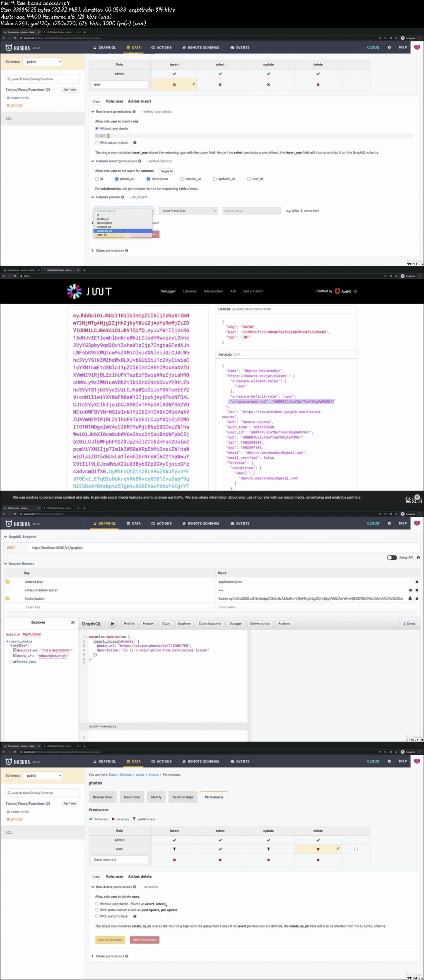
Task: Click the Derive action button
Action: click(260, 623)
